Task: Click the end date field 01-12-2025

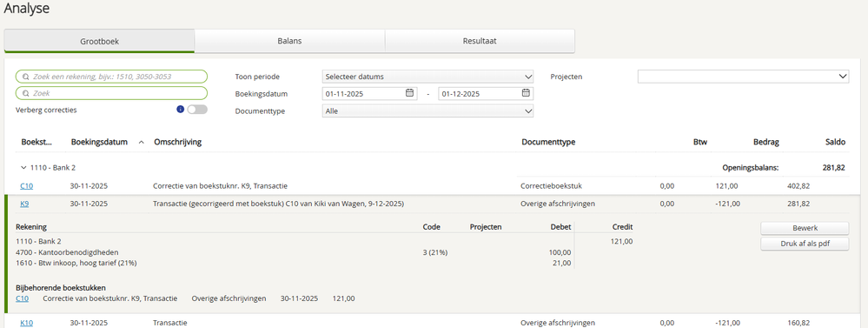Action: 486,94
